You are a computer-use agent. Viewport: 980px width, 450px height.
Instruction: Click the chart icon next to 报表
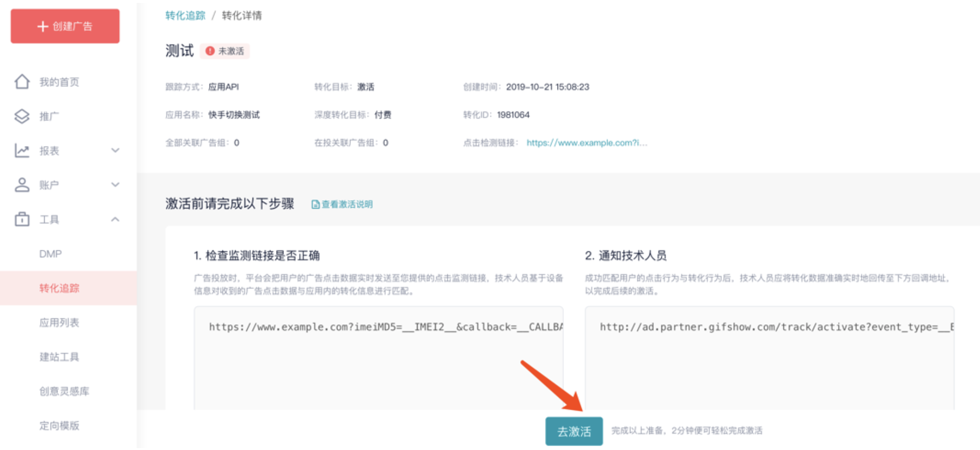tap(22, 150)
